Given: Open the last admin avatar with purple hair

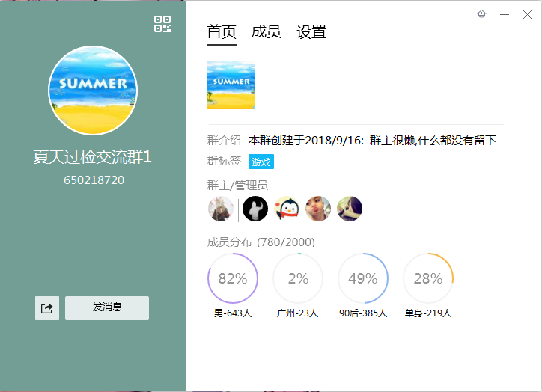Looking at the screenshot, I should (350, 209).
